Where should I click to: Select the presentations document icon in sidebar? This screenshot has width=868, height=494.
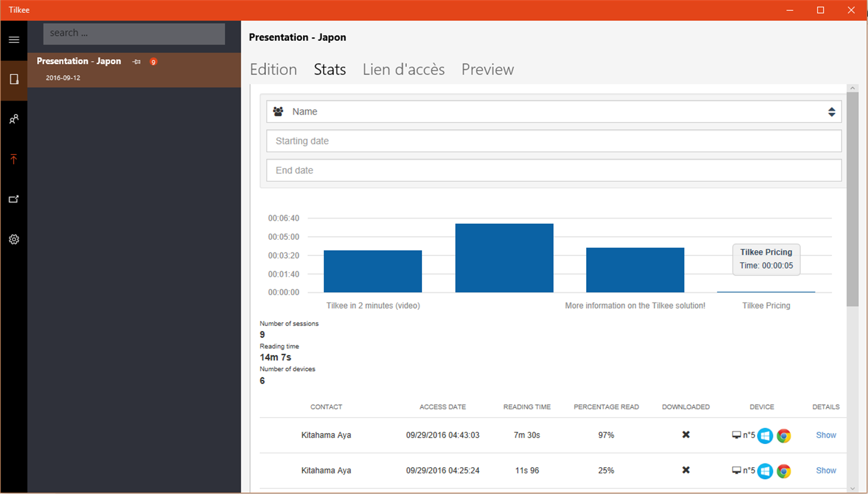coord(14,79)
